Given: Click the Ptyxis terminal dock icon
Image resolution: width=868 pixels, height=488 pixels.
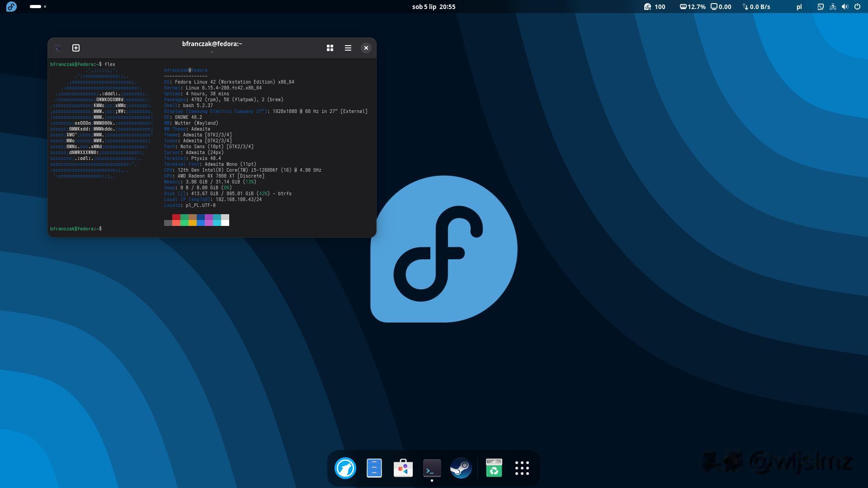Looking at the screenshot, I should coord(432,468).
